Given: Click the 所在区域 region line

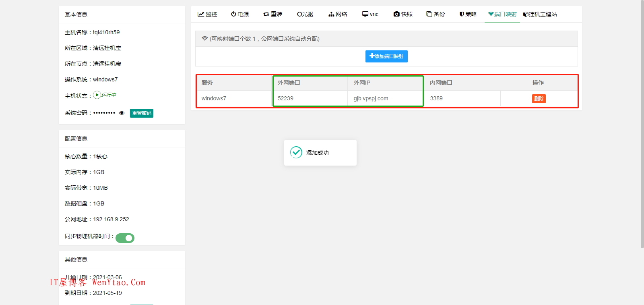Looking at the screenshot, I should point(93,48).
